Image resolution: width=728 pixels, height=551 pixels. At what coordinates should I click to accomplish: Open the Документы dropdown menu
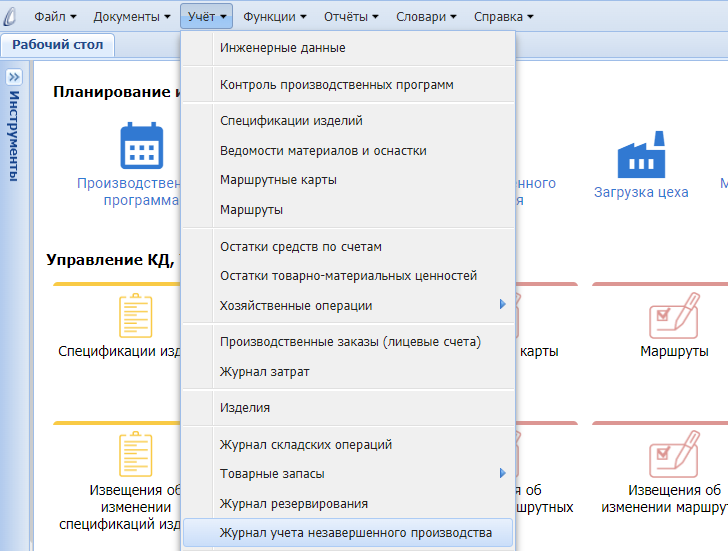(132, 16)
